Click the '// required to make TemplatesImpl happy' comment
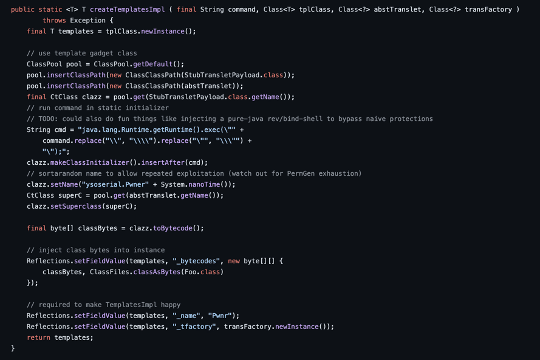This screenshot has height=360, width=540. point(103,305)
